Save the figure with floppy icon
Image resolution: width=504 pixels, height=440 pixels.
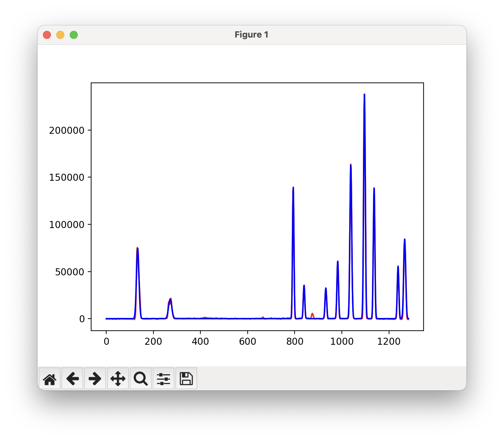click(x=186, y=379)
